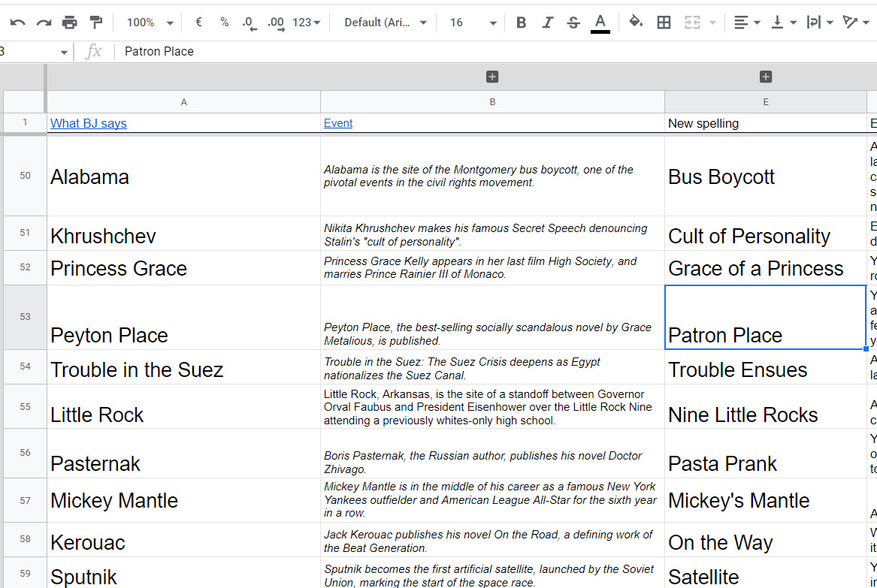Decrease decimal places
The image size is (877, 588).
249,23
